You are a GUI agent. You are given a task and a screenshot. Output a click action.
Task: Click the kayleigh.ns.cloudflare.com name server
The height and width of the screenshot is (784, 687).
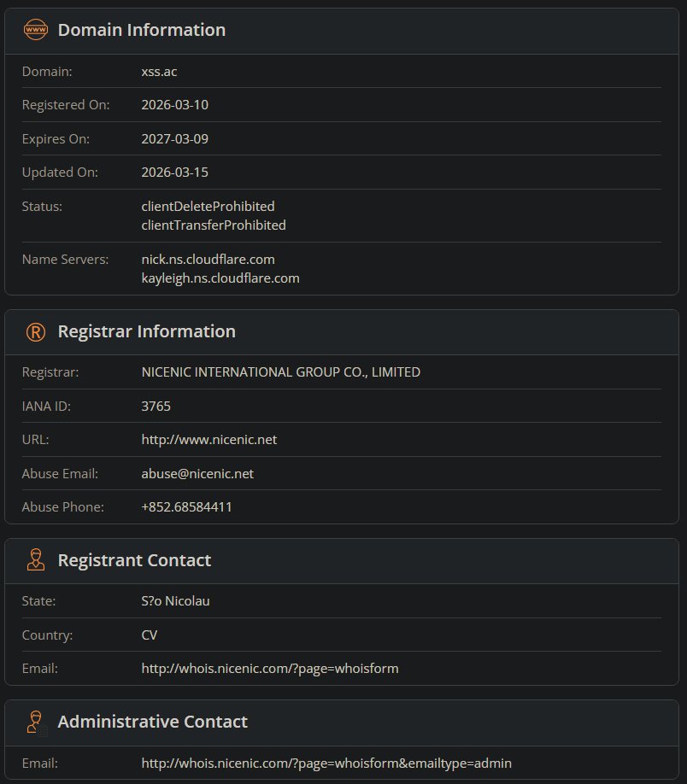[x=220, y=278]
